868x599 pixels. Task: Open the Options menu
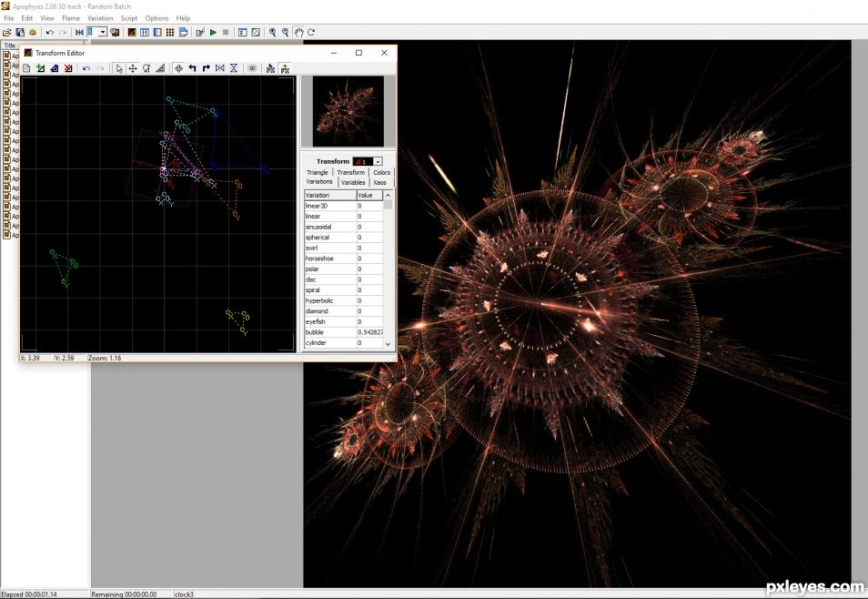pos(156,18)
